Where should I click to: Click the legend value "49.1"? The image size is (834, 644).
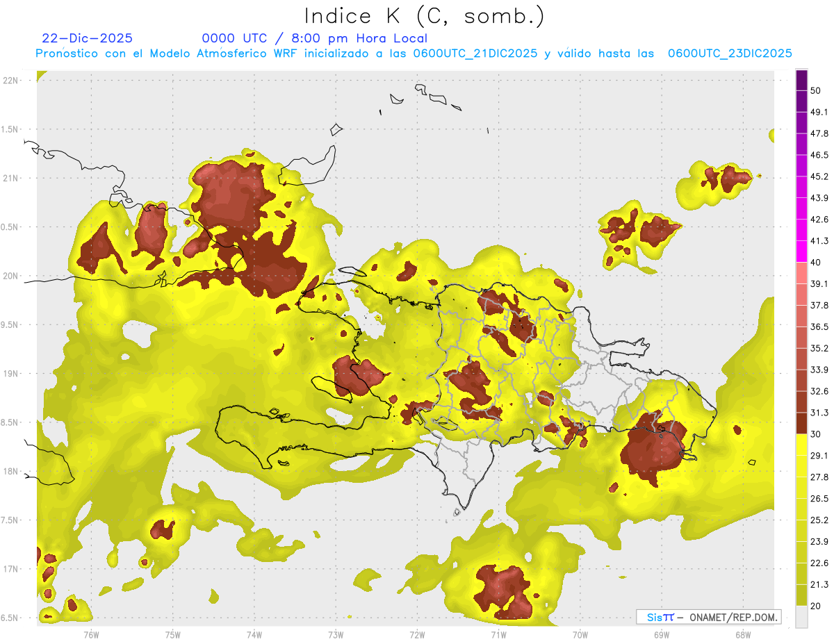point(819,112)
